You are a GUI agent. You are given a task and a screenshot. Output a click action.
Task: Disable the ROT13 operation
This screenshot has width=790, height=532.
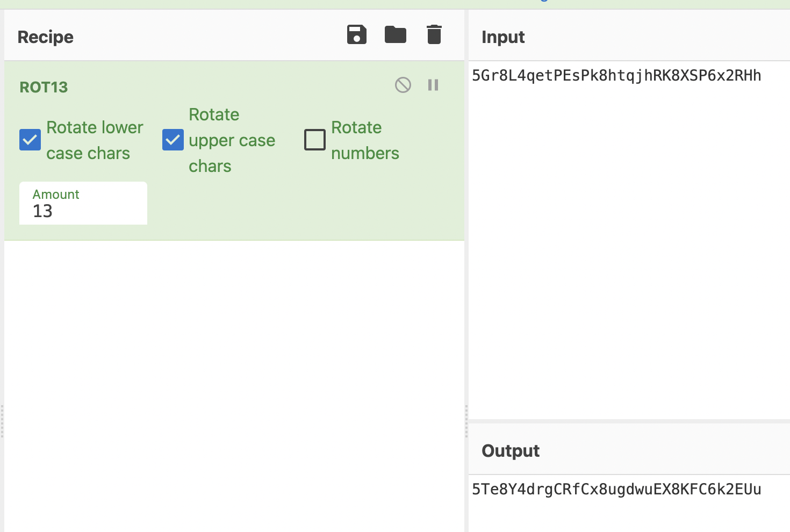point(403,85)
